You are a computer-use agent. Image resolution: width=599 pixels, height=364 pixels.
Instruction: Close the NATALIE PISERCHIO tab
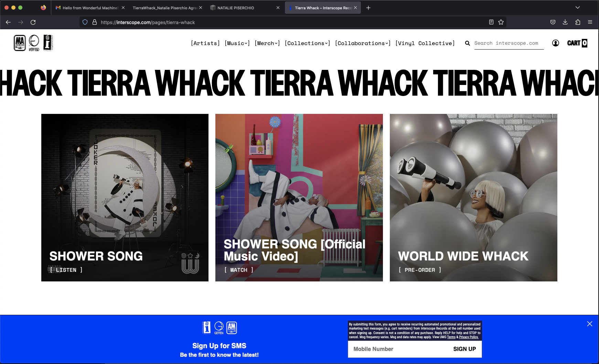point(278,8)
